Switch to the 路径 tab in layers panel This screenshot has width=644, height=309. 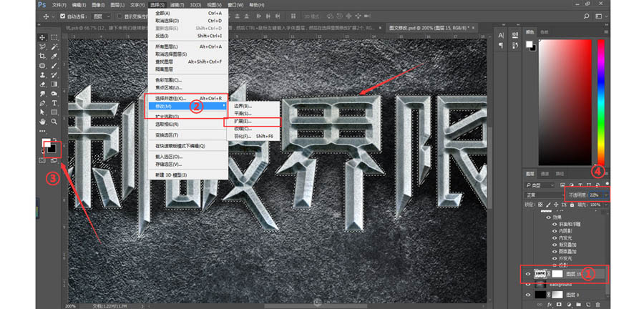click(x=560, y=173)
